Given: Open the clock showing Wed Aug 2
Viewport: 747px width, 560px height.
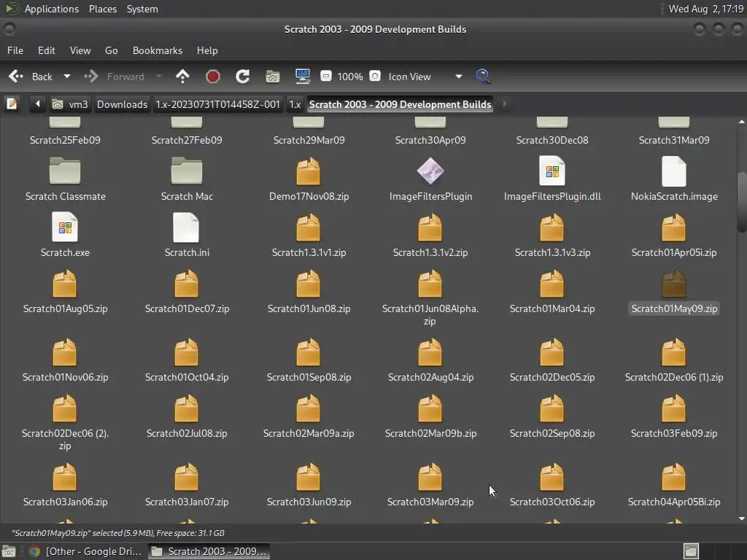Looking at the screenshot, I should (705, 9).
